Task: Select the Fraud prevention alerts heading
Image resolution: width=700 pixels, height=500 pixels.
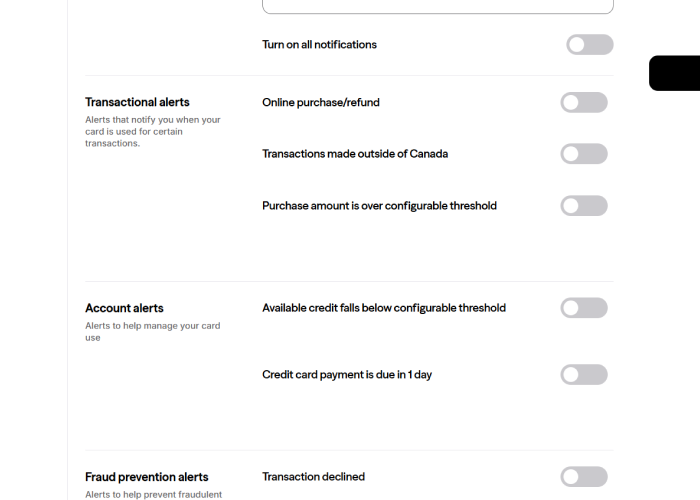Action: [147, 477]
